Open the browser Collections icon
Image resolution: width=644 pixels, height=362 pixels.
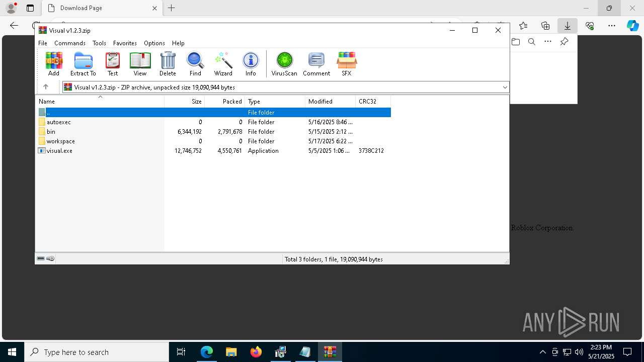pyautogui.click(x=545, y=26)
